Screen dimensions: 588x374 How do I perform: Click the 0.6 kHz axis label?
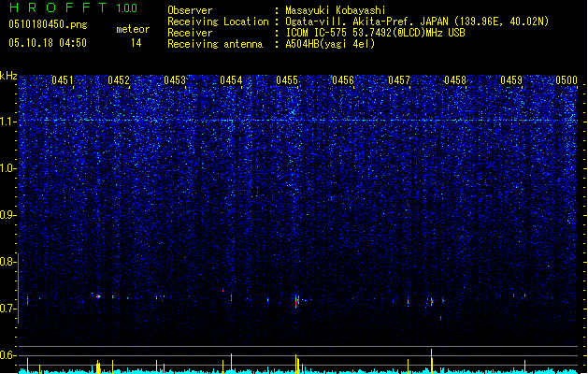coord(7,355)
